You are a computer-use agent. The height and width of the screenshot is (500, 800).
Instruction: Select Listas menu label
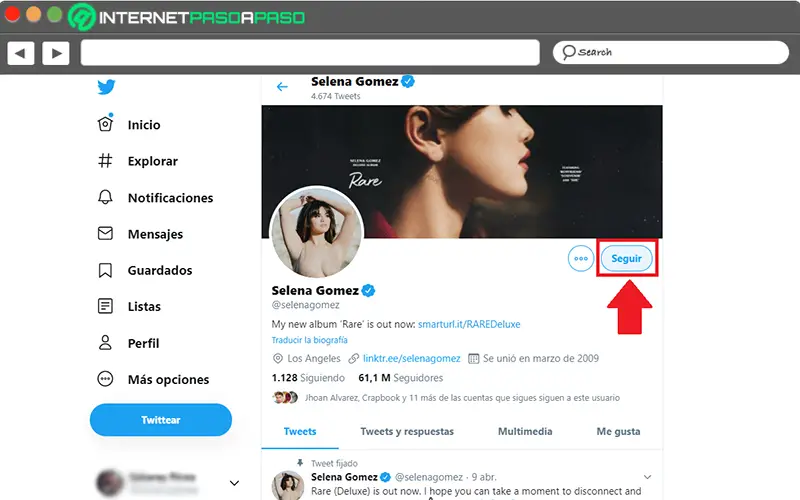click(144, 306)
